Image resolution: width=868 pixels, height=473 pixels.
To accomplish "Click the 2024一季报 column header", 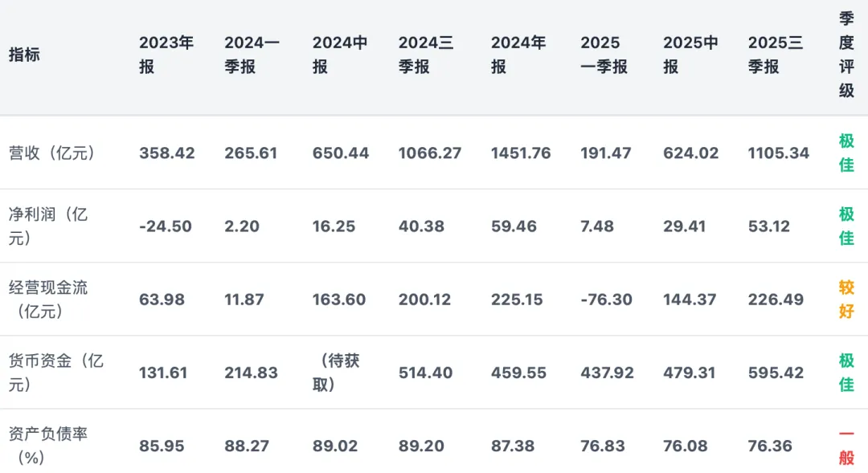I will [x=252, y=55].
